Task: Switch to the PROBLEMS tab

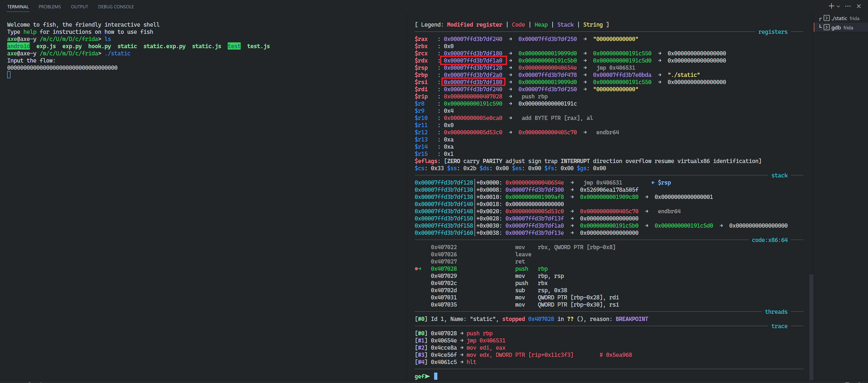Action: coord(50,7)
